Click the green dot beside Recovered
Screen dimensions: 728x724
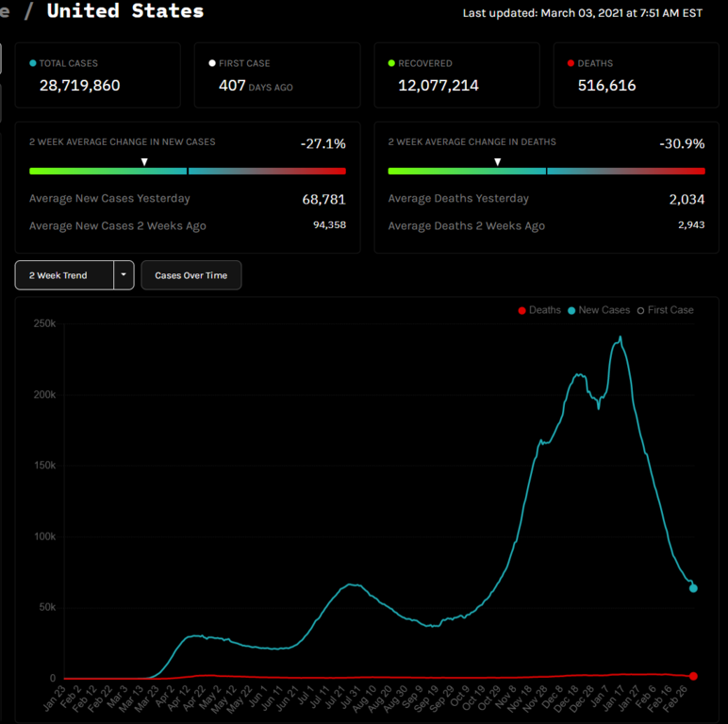[391, 63]
